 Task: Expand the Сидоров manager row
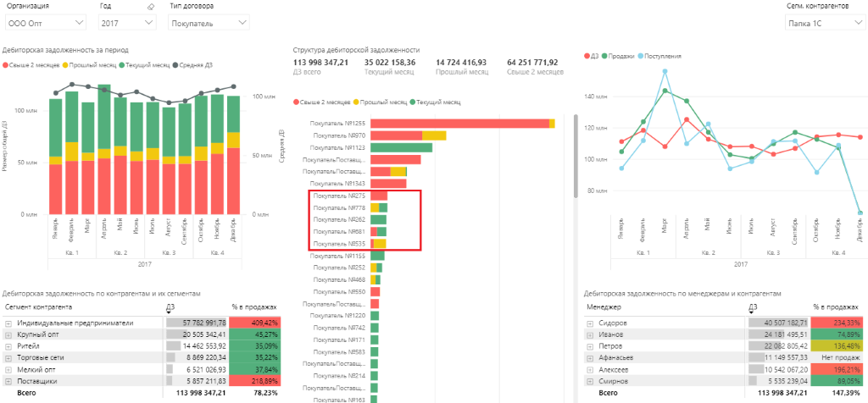(x=590, y=323)
